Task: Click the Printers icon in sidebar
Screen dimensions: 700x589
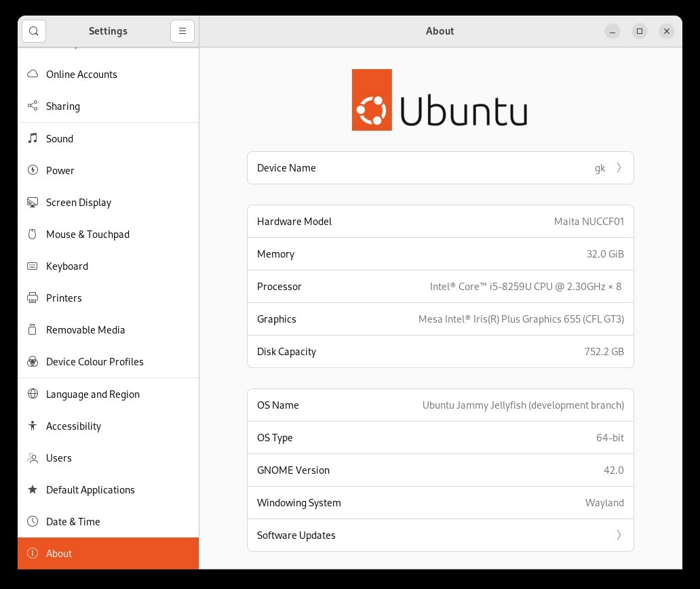Action: [x=33, y=298]
